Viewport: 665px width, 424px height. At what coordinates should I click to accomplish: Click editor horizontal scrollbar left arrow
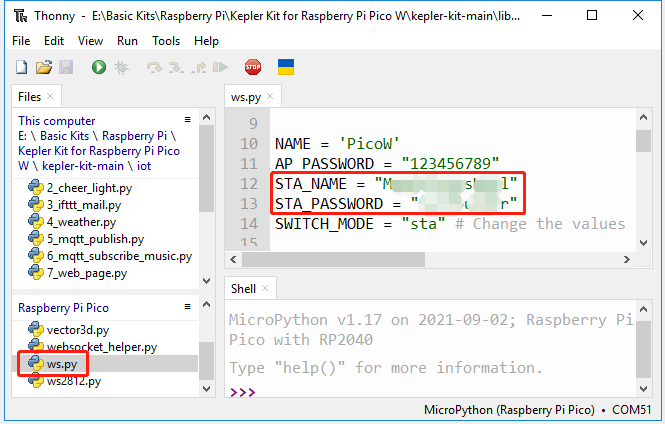click(233, 259)
